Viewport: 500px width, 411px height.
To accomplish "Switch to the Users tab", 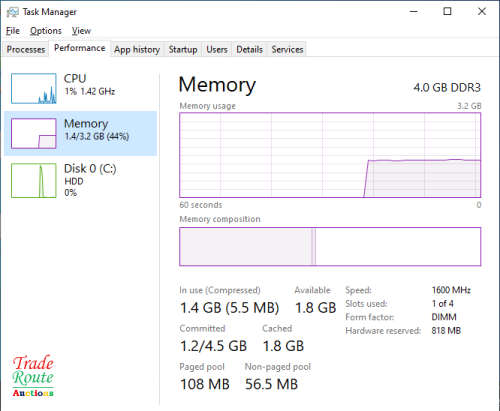I will [x=217, y=49].
